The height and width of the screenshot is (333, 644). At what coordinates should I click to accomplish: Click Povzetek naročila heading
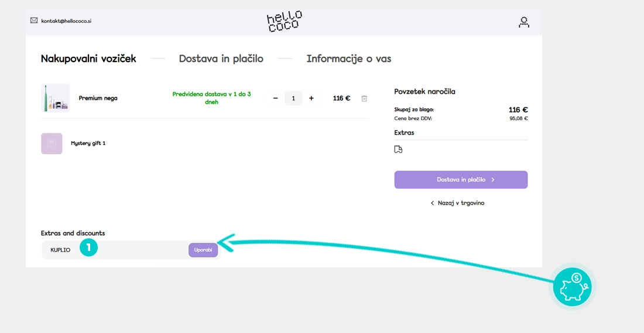pyautogui.click(x=424, y=91)
